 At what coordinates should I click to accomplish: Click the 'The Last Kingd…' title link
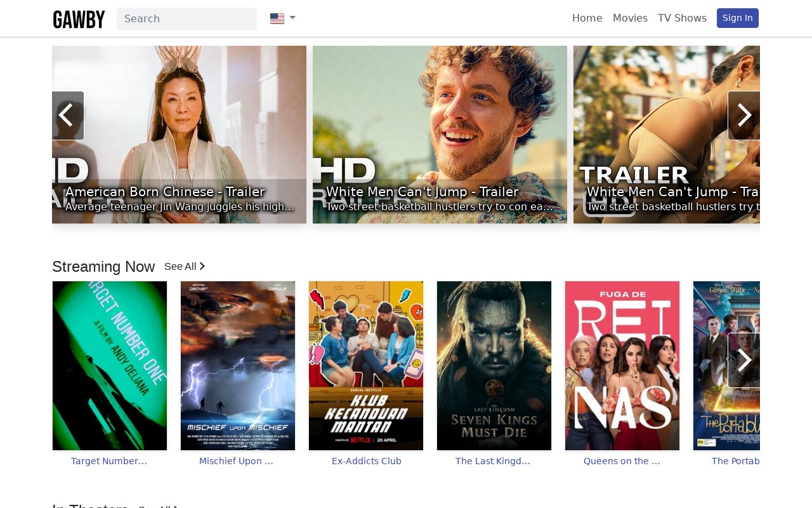click(x=493, y=461)
